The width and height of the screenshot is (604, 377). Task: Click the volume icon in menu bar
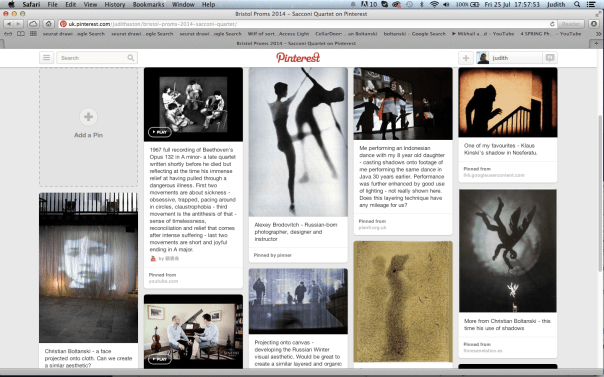coord(446,4)
